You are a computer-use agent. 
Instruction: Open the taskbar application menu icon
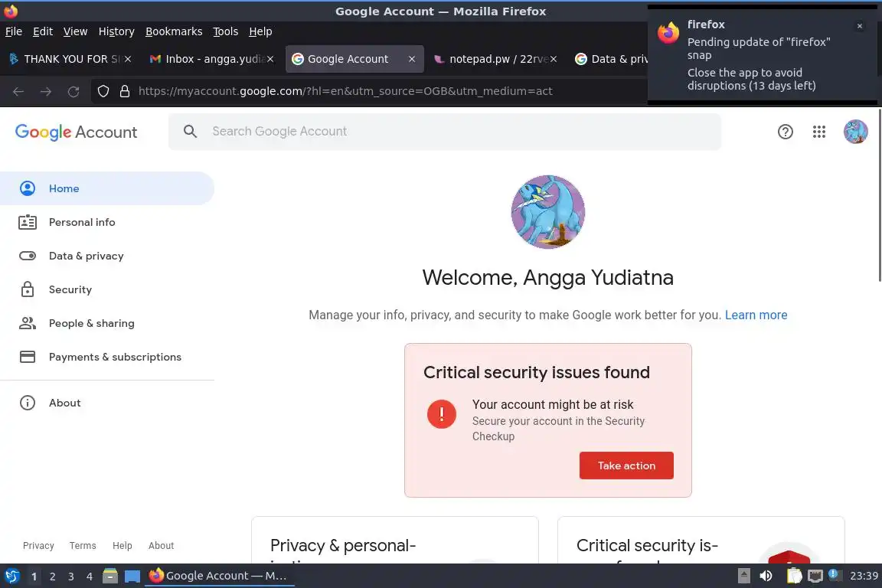[11, 577]
